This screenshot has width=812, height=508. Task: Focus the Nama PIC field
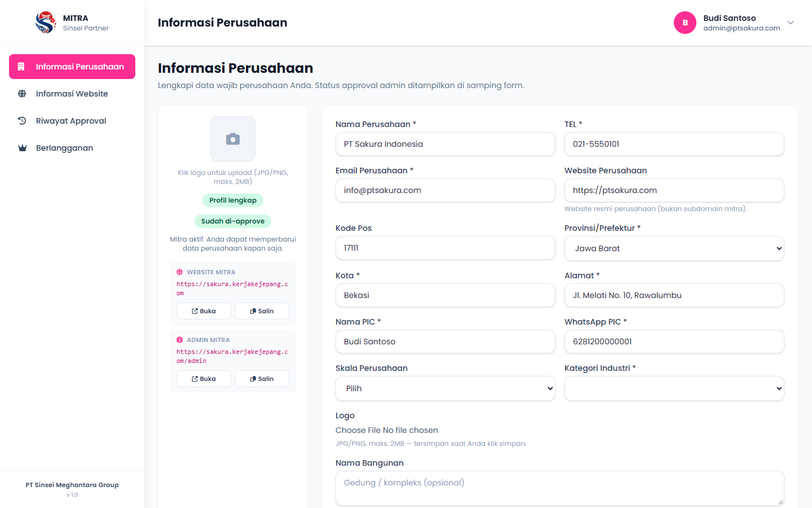point(445,341)
